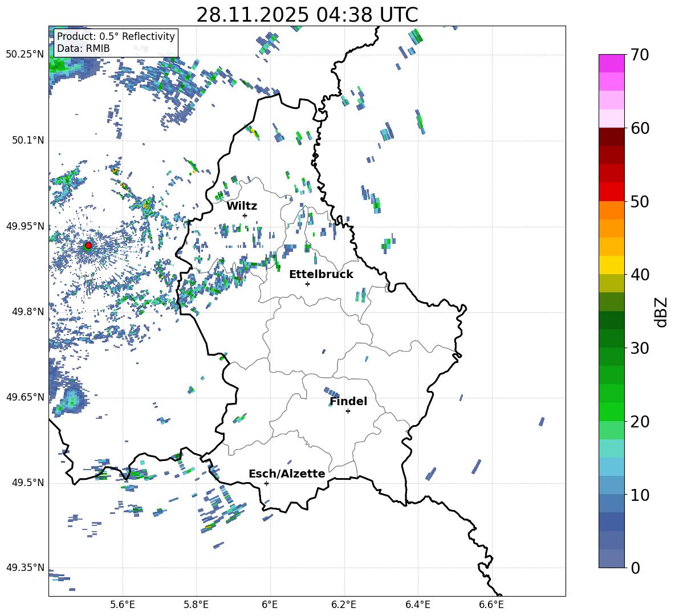Click the 6.4°E longitude label
675x616 pixels.
pyautogui.click(x=417, y=605)
